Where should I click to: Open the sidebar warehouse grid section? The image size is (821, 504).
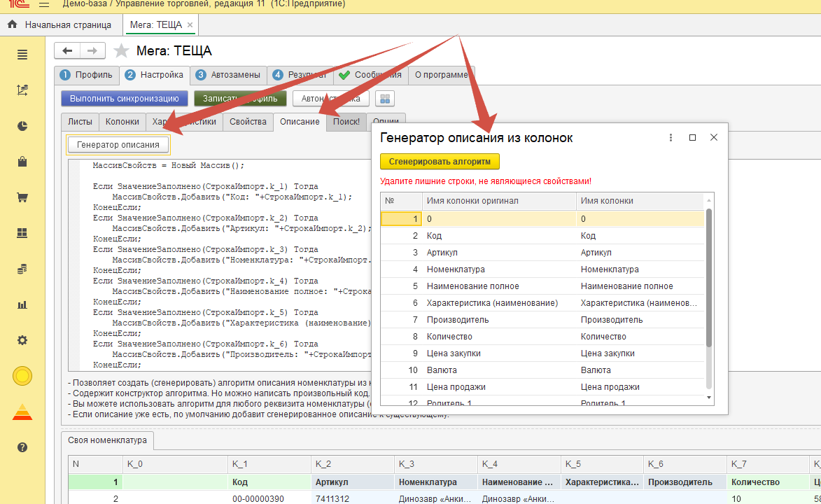click(22, 233)
